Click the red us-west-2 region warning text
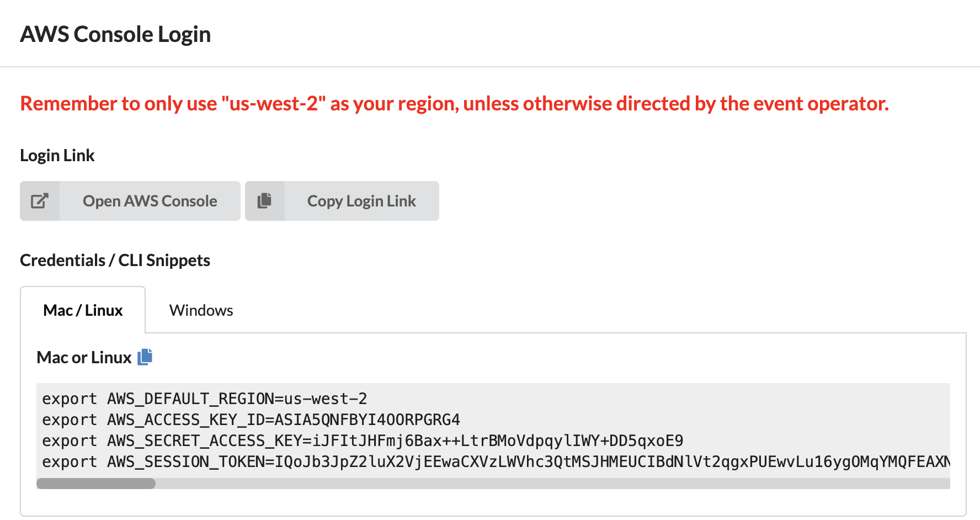This screenshot has width=980, height=520. click(454, 104)
